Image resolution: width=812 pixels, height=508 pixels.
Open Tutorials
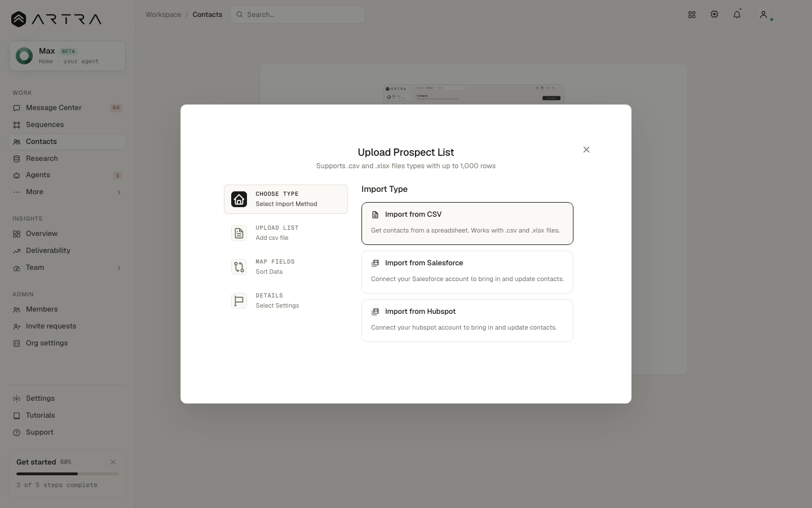point(67,415)
